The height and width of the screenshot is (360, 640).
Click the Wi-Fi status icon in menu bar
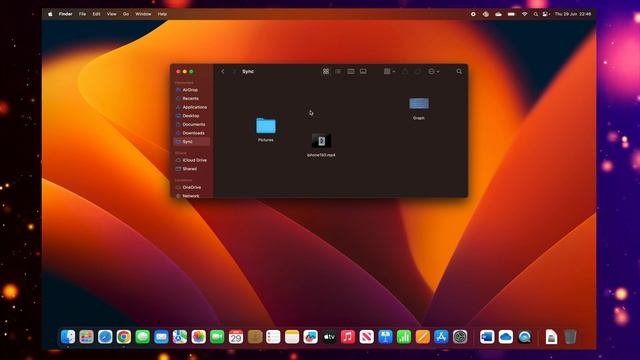click(x=524, y=14)
